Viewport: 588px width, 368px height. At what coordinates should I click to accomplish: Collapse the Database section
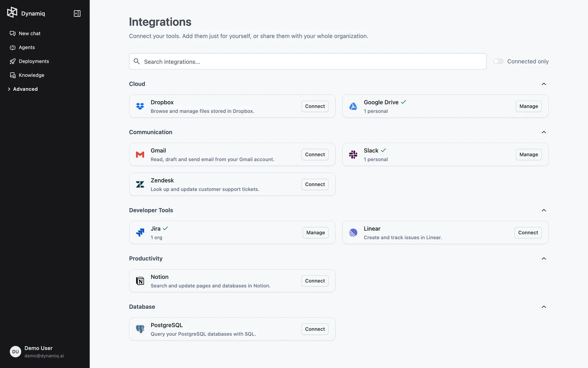pyautogui.click(x=544, y=307)
